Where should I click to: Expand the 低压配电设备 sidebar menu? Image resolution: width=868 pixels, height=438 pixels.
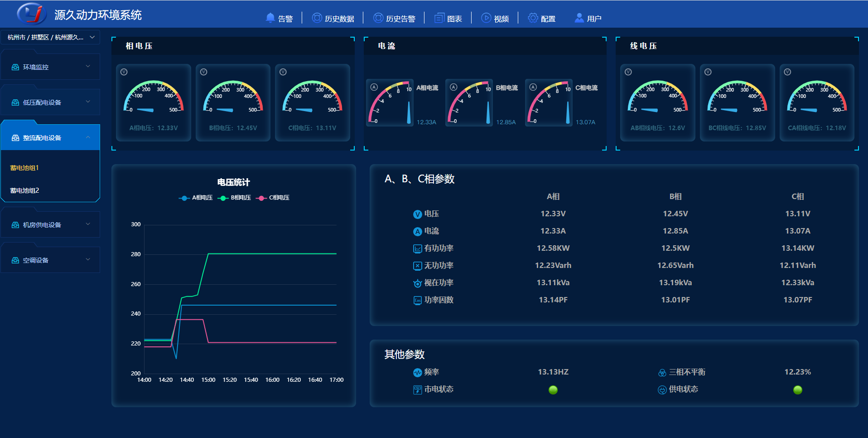pos(50,102)
